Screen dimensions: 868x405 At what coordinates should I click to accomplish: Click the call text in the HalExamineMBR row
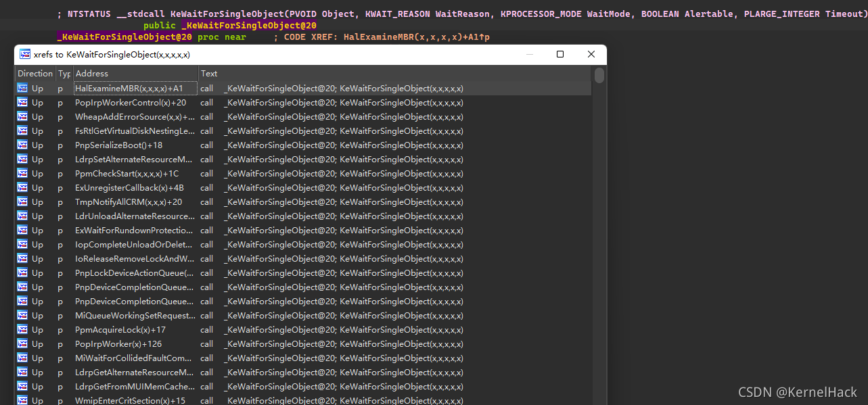pyautogui.click(x=206, y=88)
